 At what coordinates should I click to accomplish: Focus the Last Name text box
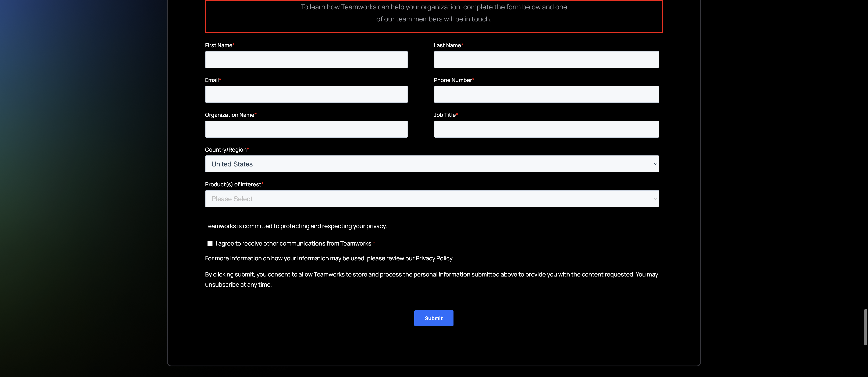546,60
